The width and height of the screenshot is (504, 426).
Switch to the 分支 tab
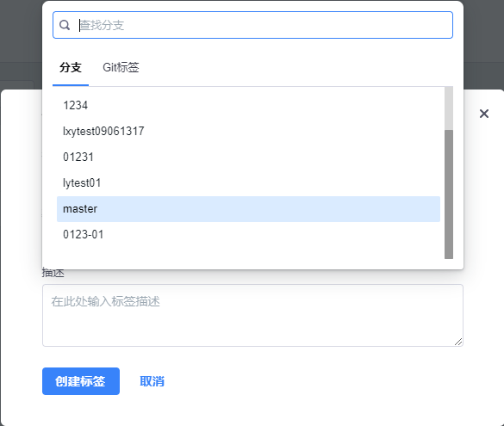click(x=71, y=67)
